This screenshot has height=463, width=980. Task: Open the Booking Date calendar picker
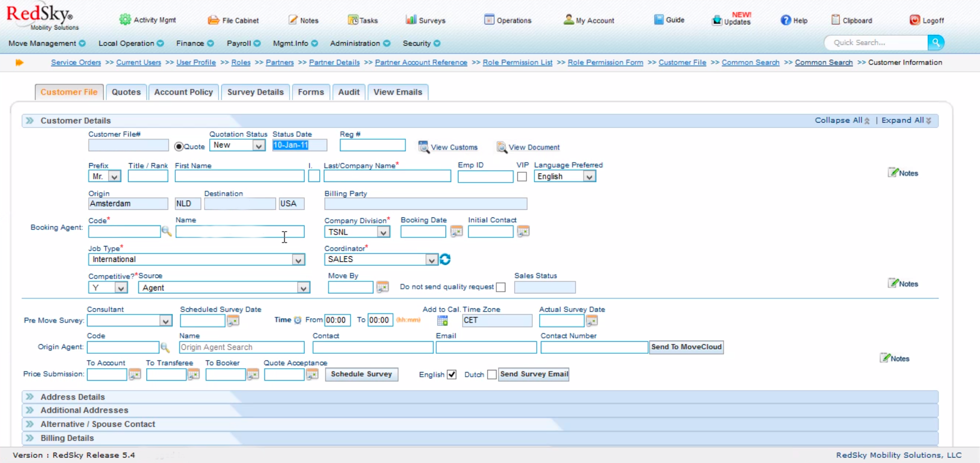coord(456,231)
